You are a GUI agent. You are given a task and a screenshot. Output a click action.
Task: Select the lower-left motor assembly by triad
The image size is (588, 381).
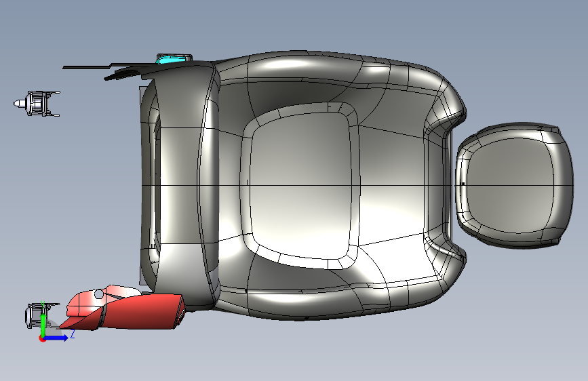pos(33,315)
